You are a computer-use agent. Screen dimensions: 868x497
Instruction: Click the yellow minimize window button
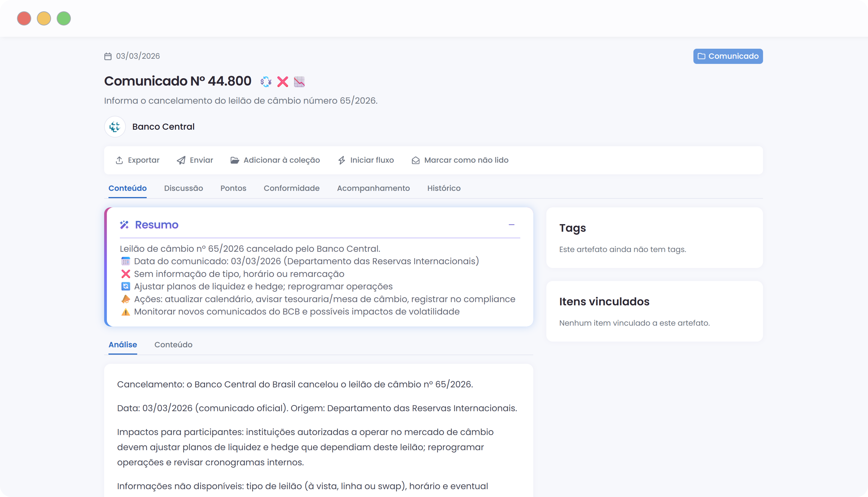tap(44, 18)
